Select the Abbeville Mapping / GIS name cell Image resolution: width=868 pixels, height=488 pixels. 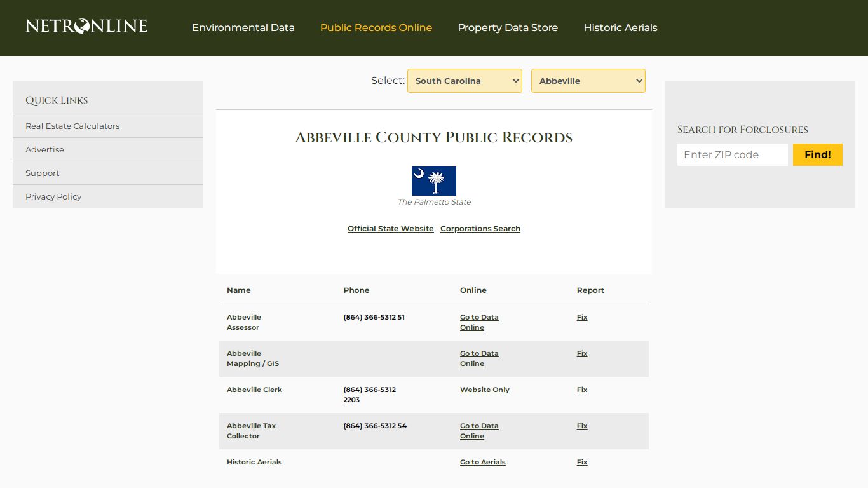[253, 358]
